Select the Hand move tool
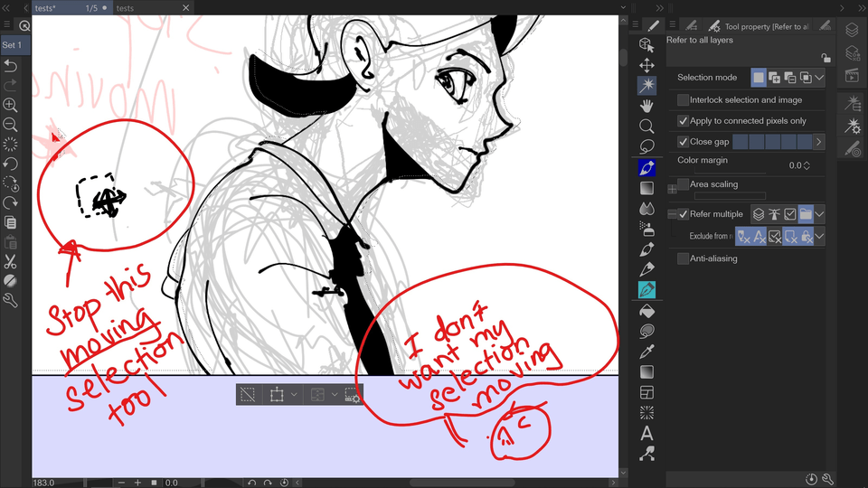 tap(646, 106)
